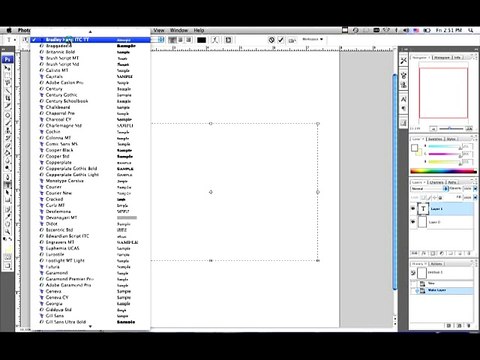Select the Dodge tool
The width and height of the screenshot is (480, 360).
pos(7,168)
